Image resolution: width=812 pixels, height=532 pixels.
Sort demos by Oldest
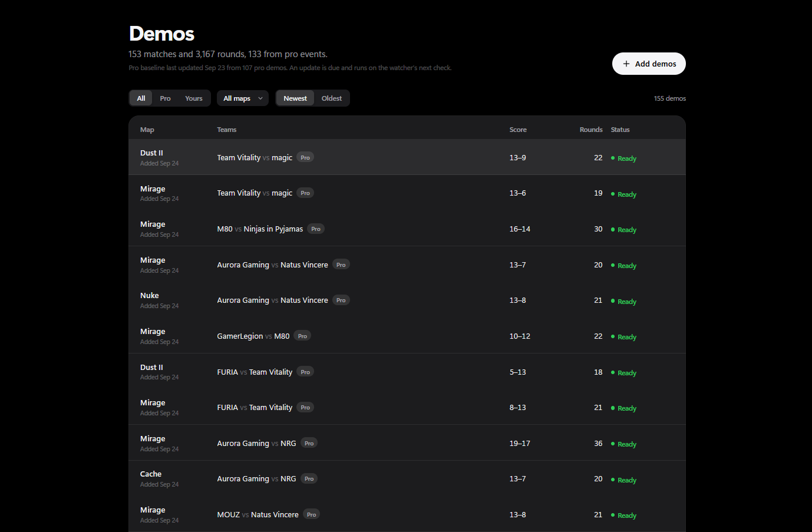(x=332, y=98)
